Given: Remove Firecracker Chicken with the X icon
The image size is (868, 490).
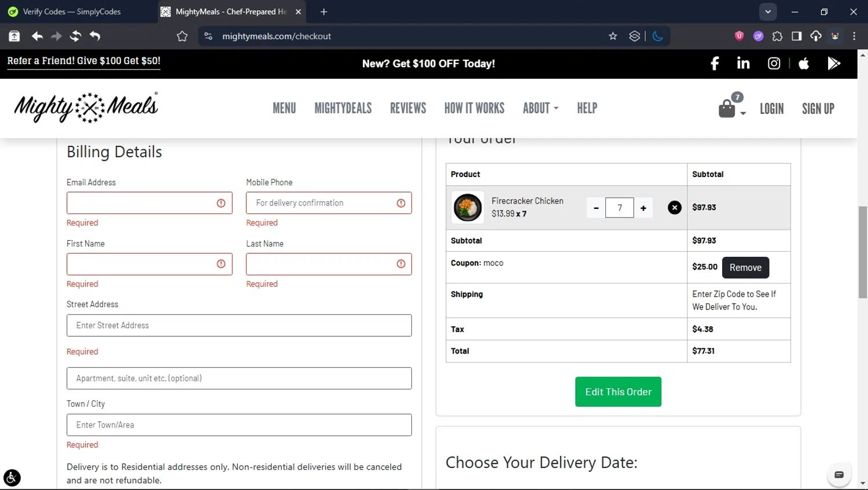Looking at the screenshot, I should (674, 208).
